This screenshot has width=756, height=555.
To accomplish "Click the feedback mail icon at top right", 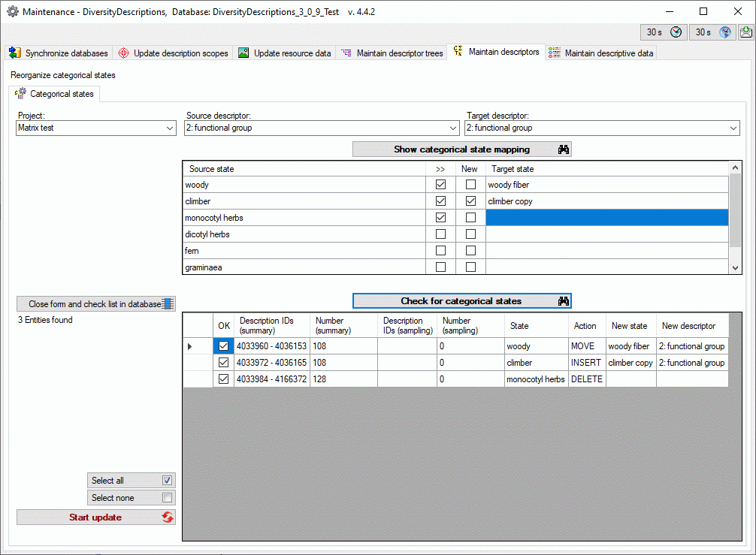I will 746,32.
